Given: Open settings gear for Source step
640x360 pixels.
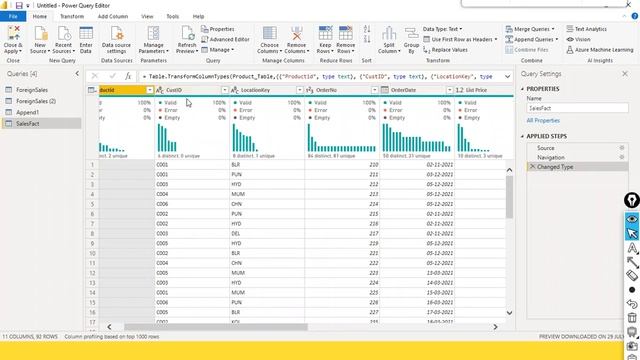Looking at the screenshot, I should tap(622, 148).
